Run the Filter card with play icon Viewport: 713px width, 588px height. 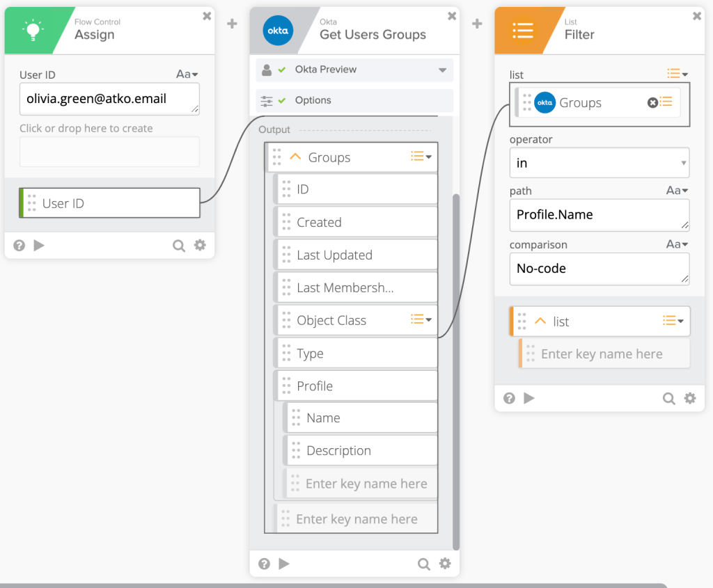(x=529, y=398)
